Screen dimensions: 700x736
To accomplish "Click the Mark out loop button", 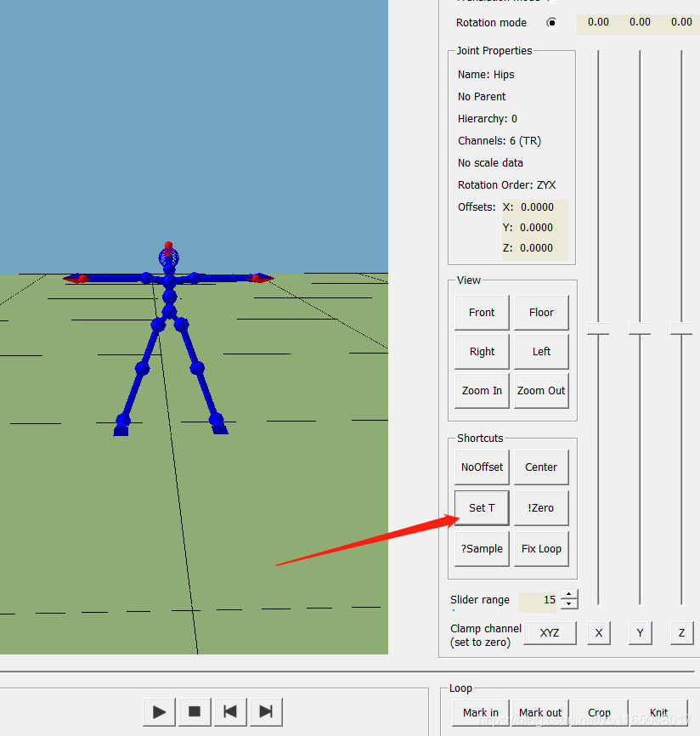I will coord(540,712).
